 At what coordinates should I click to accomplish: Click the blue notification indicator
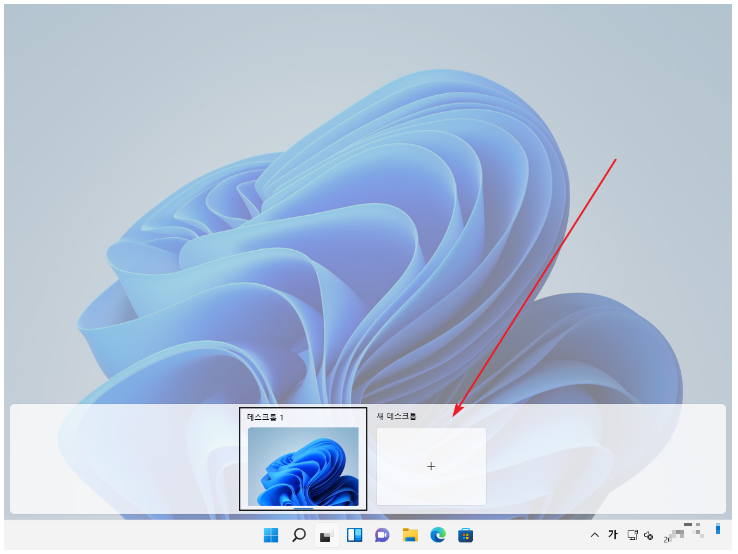point(718,529)
